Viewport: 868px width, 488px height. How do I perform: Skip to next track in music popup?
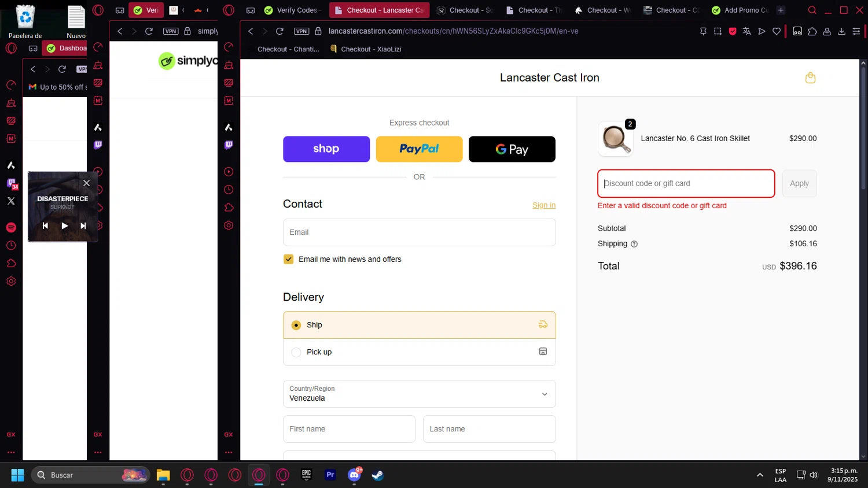click(83, 225)
